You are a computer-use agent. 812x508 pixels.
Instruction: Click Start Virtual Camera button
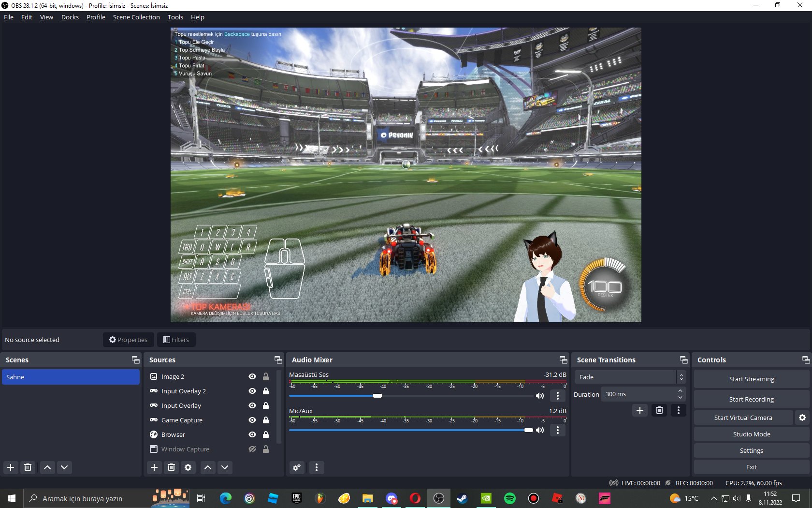point(743,418)
